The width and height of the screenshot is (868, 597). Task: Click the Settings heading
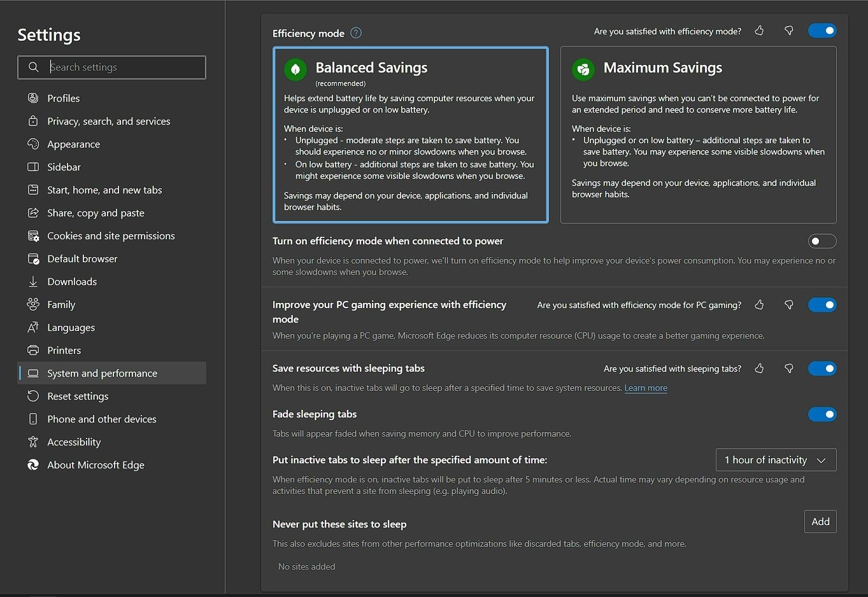coord(49,35)
